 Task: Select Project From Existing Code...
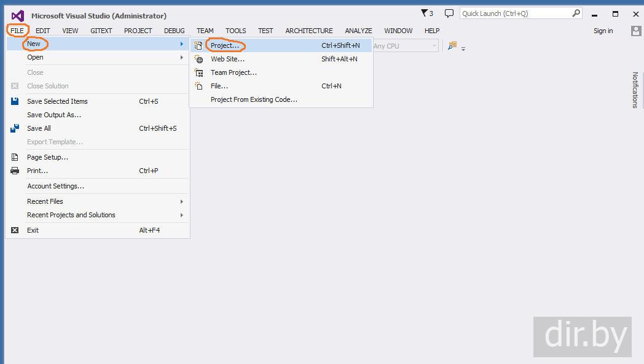(x=281, y=99)
